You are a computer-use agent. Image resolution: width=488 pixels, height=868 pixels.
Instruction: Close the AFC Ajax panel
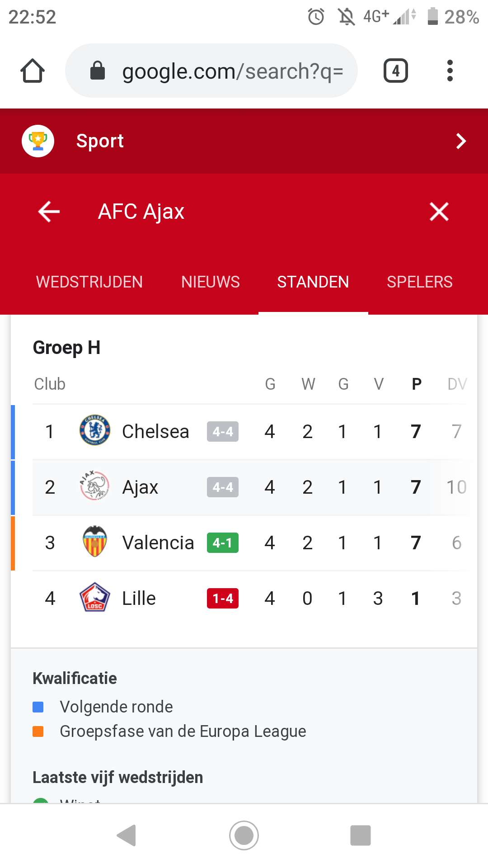[439, 212]
